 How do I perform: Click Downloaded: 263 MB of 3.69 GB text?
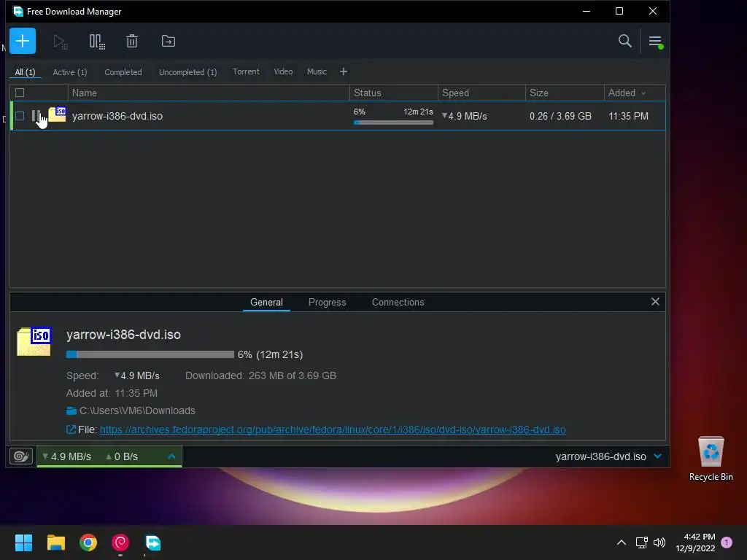click(260, 376)
